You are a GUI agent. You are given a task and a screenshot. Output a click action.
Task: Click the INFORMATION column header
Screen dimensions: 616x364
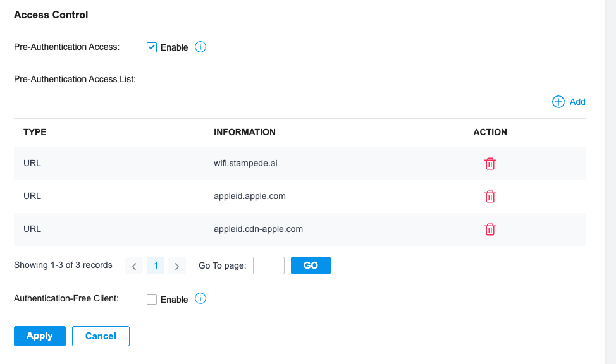245,132
